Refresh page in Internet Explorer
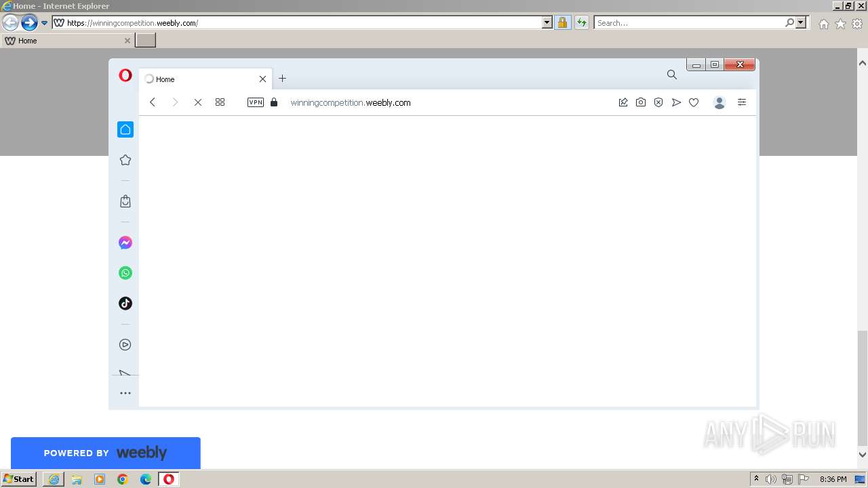 click(582, 22)
